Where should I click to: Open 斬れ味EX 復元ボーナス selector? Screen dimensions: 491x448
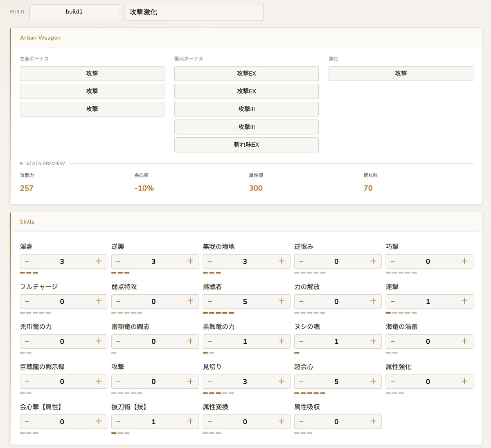[246, 145]
